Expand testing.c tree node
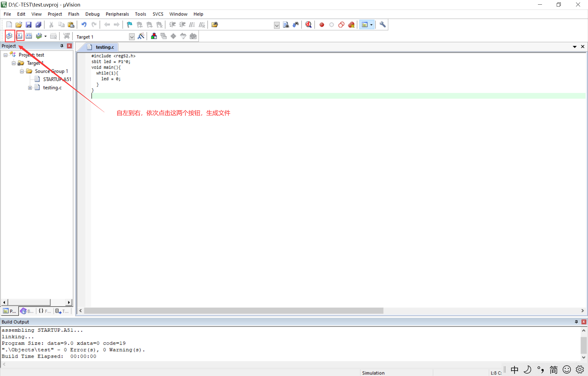 pyautogui.click(x=30, y=88)
